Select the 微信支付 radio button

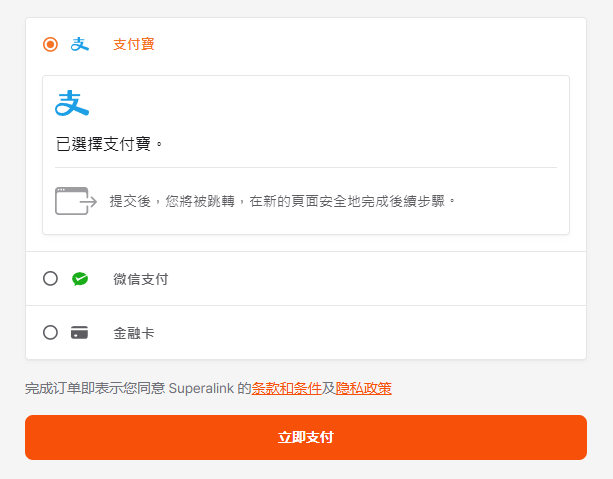pyautogui.click(x=50, y=279)
